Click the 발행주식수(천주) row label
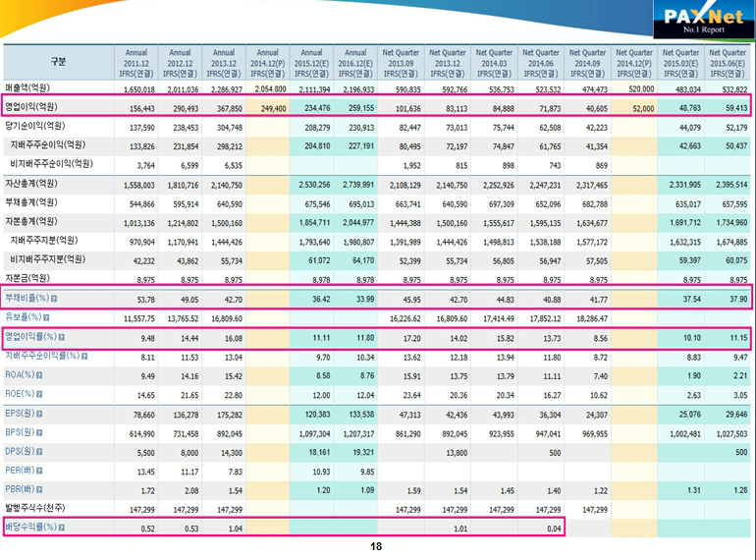The height and width of the screenshot is (560, 756). (39, 509)
